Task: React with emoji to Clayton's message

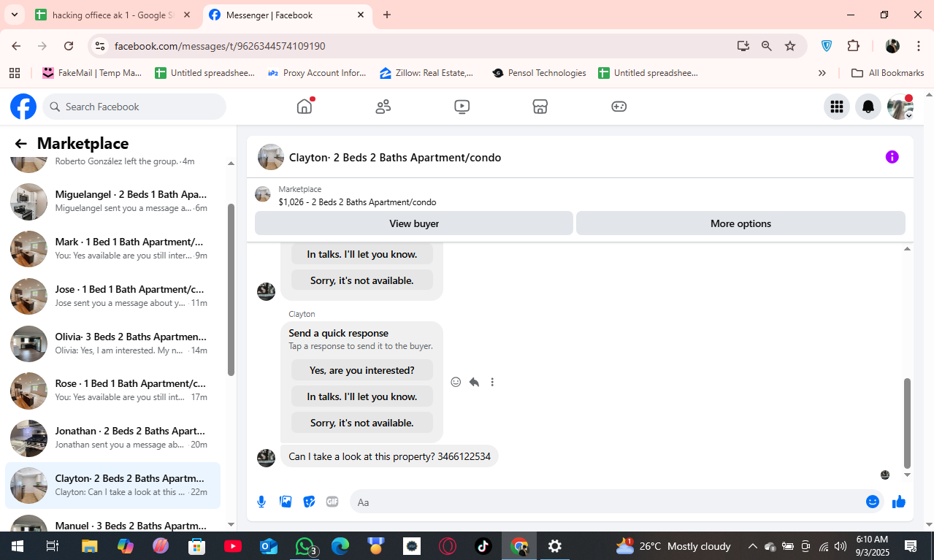Action: pyautogui.click(x=456, y=382)
